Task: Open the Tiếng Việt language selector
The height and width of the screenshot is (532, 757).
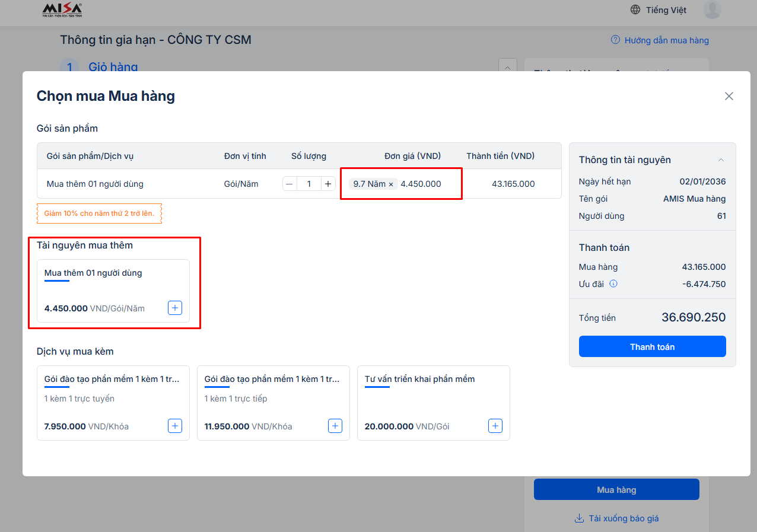Action: click(x=666, y=10)
